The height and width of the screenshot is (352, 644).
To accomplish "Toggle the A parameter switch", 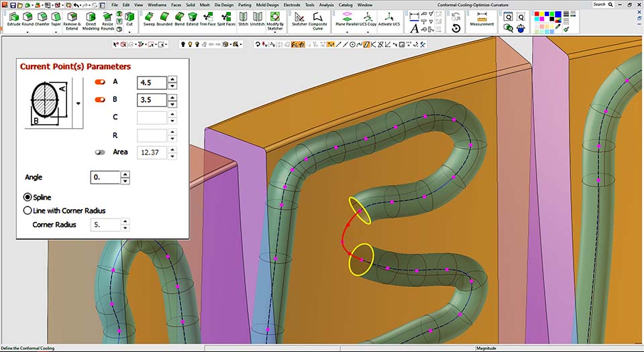I will click(101, 82).
